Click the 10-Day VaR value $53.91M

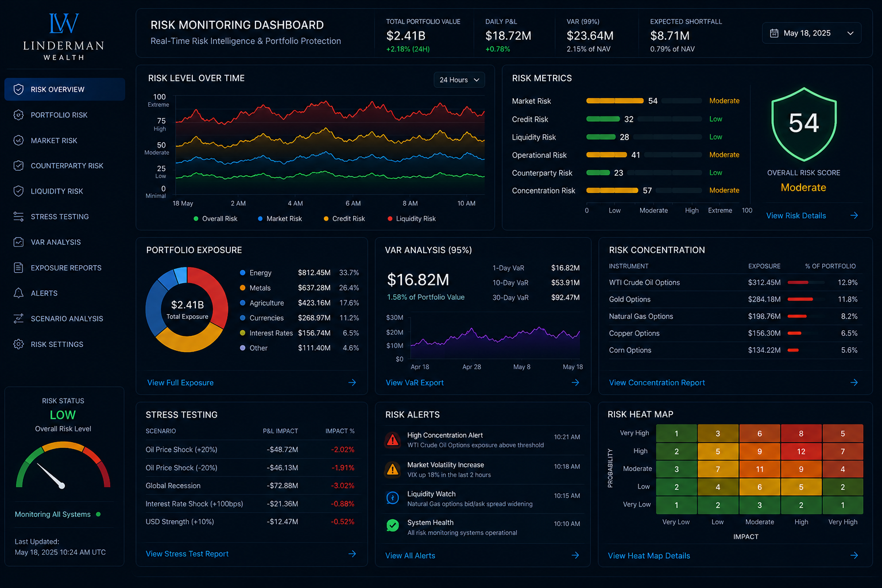tap(565, 283)
